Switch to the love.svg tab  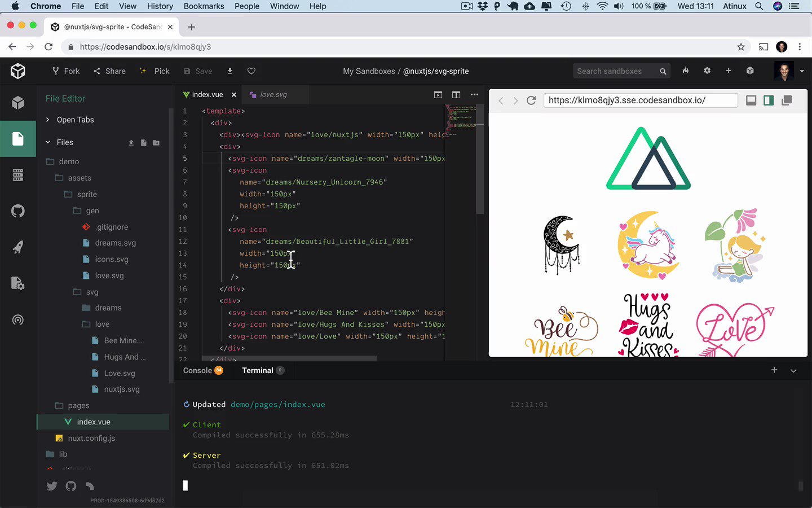(275, 94)
